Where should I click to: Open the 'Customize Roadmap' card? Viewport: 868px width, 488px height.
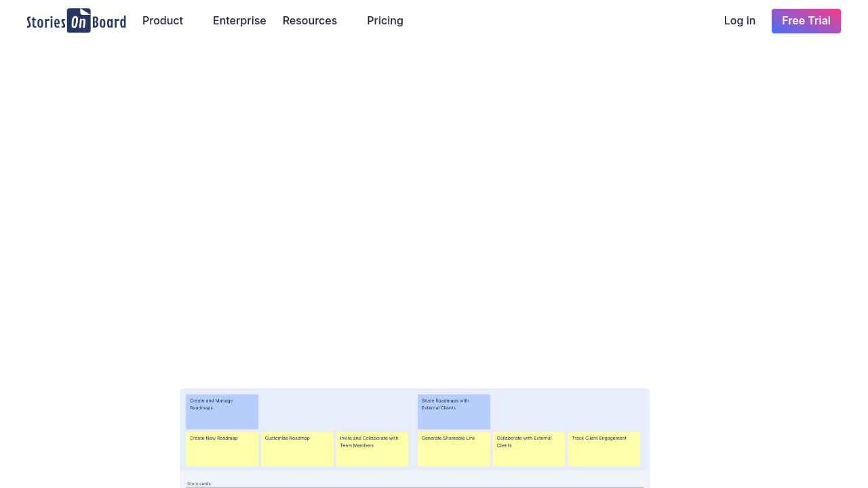[297, 449]
